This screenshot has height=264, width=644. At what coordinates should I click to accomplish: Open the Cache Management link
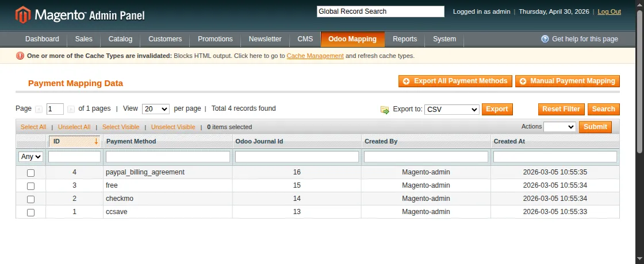315,56
